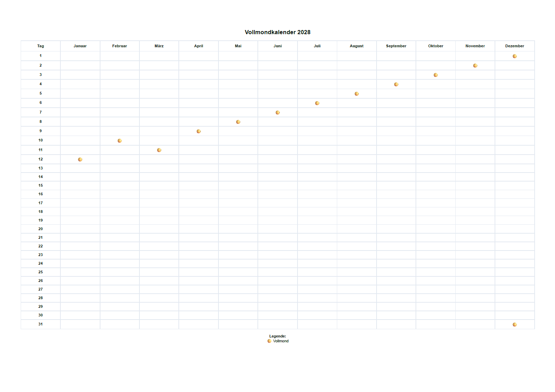This screenshot has height=392, width=555.
Task: Select Dezember full moon icon on day 31
Action: pos(515,325)
